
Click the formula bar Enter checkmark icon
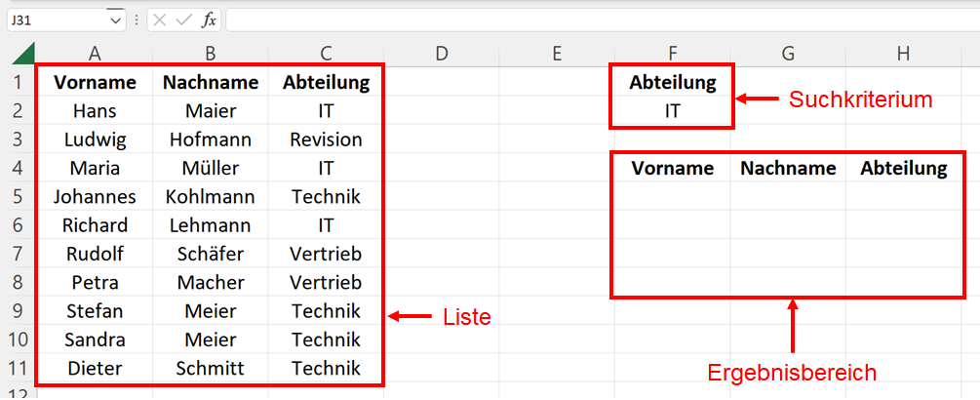(184, 20)
